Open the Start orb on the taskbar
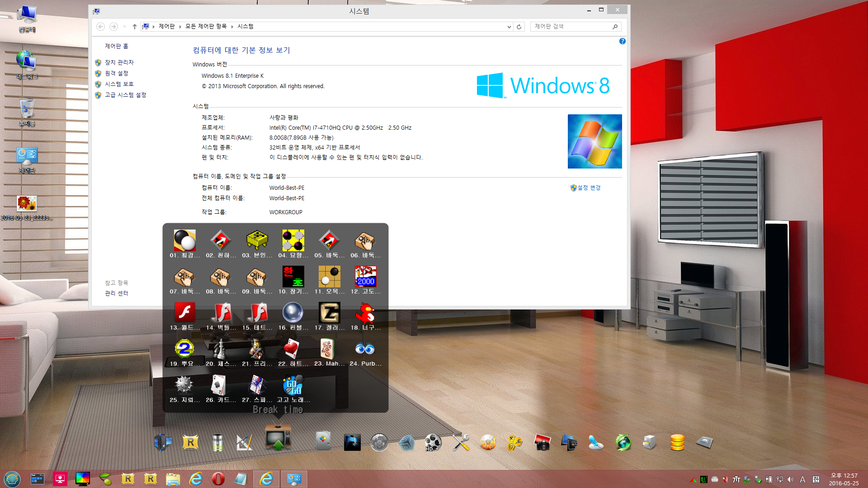Screen dimensions: 868x488 click(x=12, y=479)
